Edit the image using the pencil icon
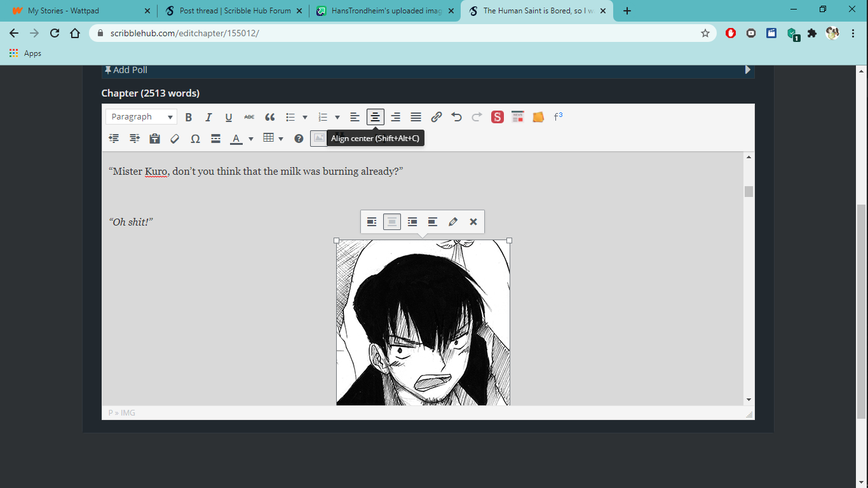The width and height of the screenshot is (868, 488). coord(453,222)
